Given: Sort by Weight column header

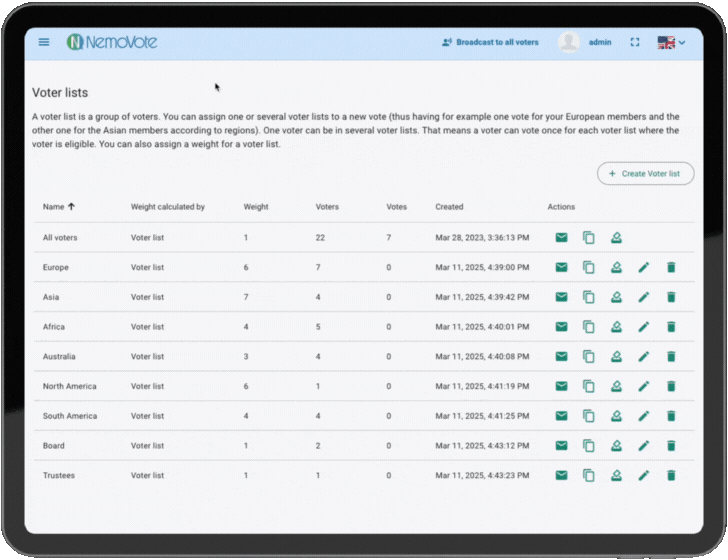Looking at the screenshot, I should 256,207.
